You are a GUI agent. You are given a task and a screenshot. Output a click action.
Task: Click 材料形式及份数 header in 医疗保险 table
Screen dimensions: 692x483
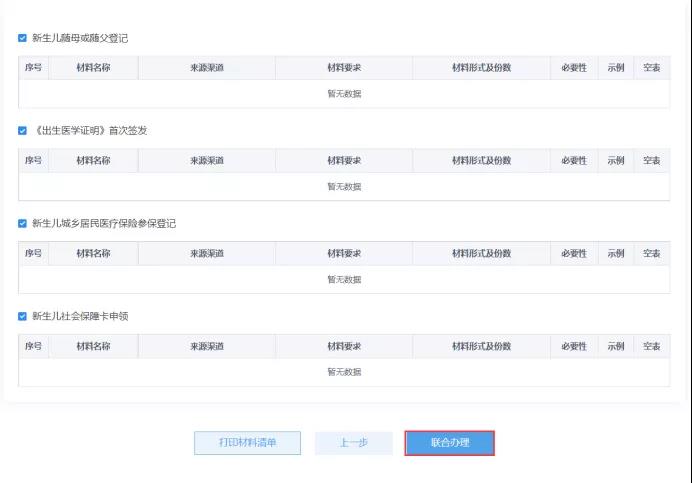481,253
